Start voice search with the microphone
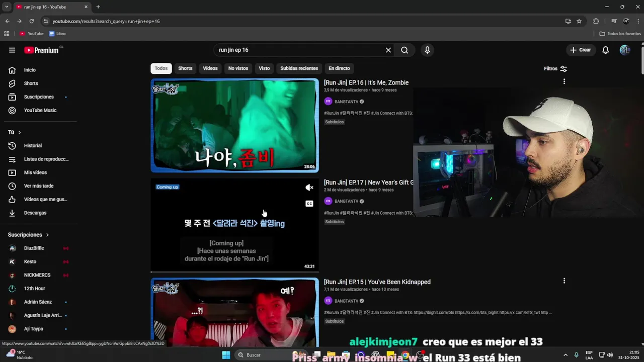 click(x=427, y=50)
